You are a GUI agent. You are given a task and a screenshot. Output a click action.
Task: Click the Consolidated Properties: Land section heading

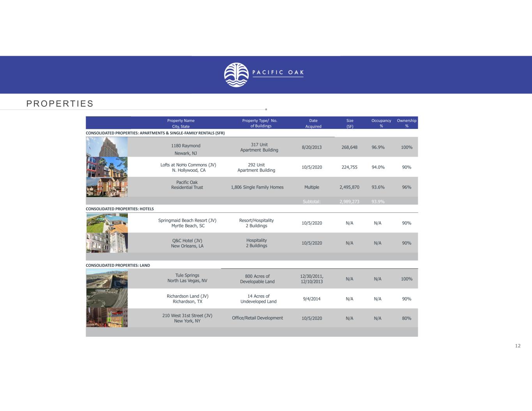click(118, 265)
